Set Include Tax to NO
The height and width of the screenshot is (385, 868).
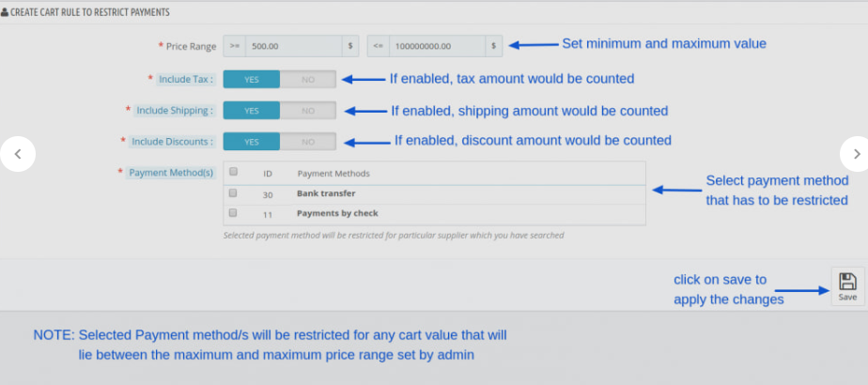(307, 80)
